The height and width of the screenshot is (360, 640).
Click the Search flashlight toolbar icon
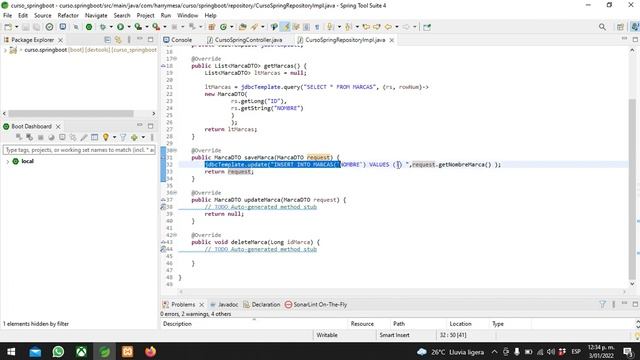coord(255,27)
